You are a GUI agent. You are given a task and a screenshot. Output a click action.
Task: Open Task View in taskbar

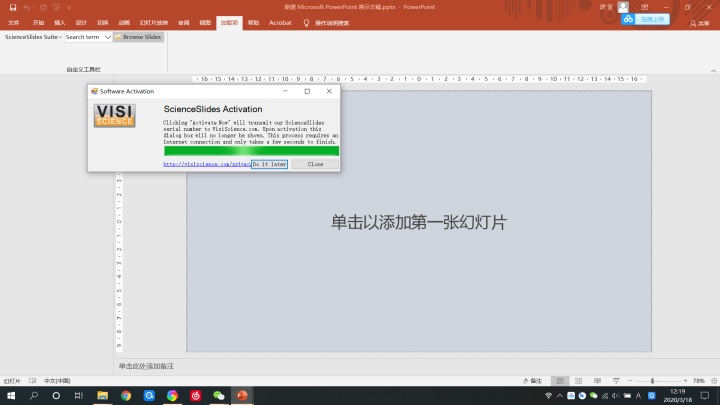pos(79,395)
